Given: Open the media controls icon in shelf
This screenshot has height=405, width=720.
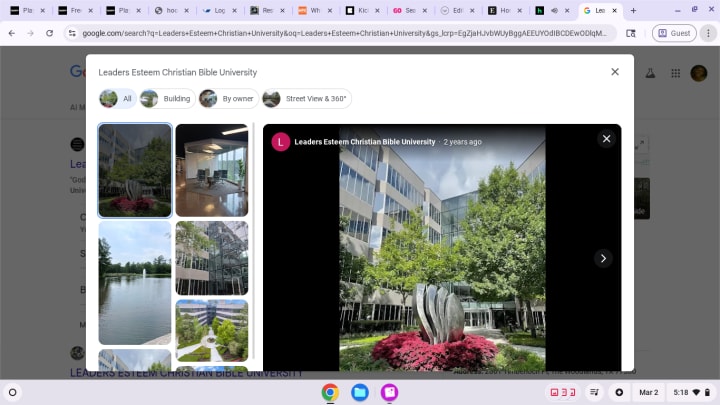Looking at the screenshot, I should click(x=594, y=393).
